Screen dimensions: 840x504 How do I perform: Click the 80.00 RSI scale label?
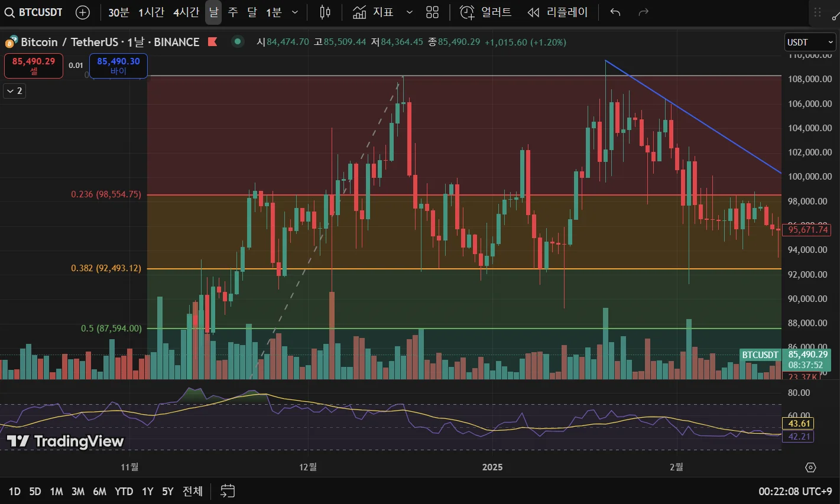(x=799, y=393)
